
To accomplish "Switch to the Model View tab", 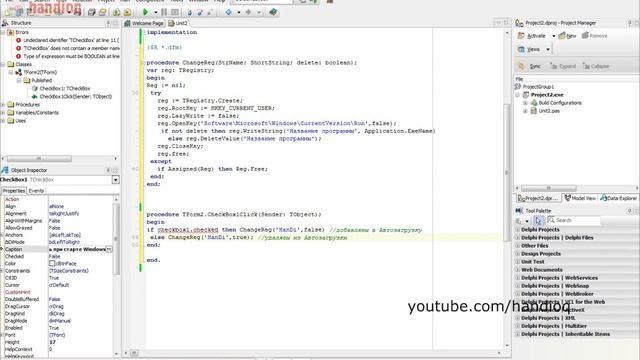I will click(x=580, y=198).
